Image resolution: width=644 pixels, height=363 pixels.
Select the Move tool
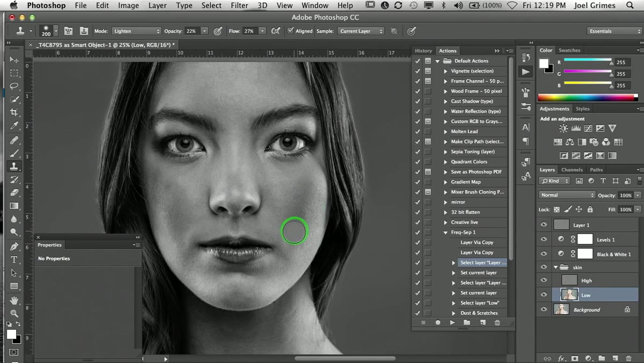click(x=14, y=60)
